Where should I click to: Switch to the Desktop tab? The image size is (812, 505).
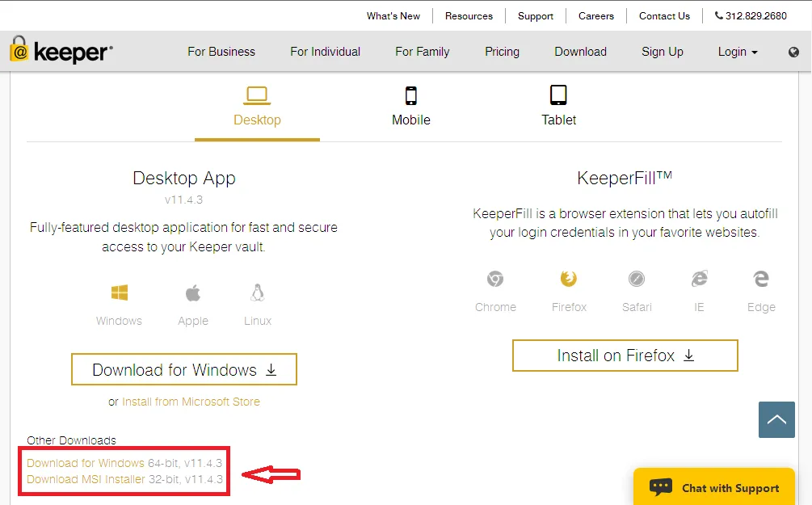coord(257,107)
